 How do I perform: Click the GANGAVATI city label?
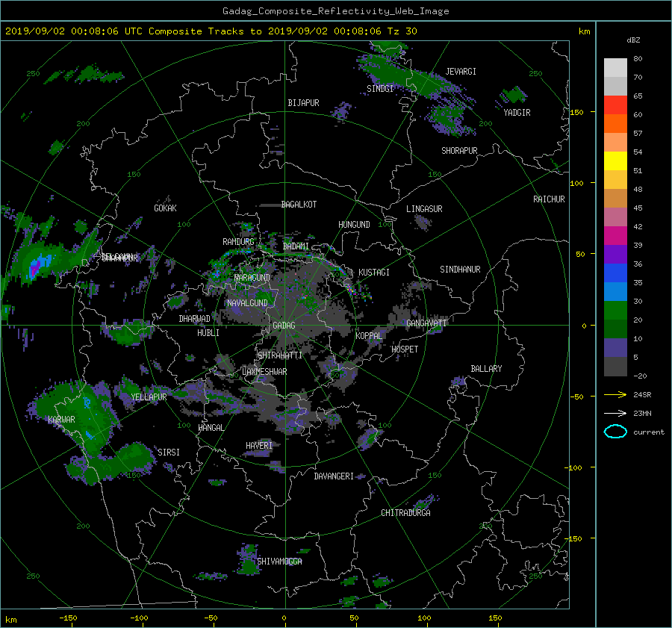426,323
